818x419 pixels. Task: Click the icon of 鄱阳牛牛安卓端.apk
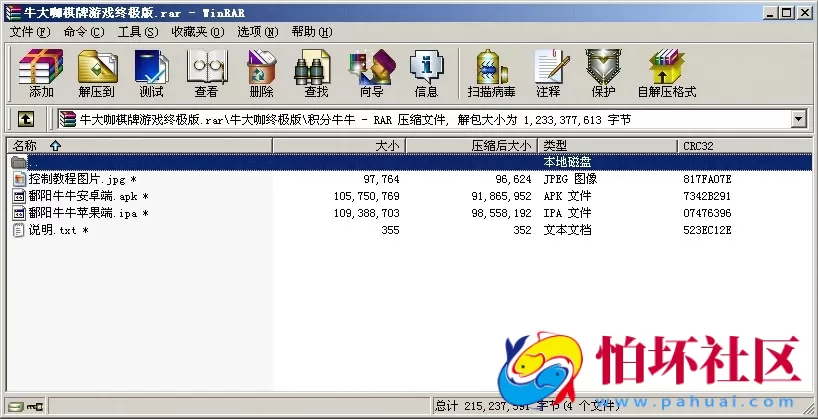tap(19, 196)
